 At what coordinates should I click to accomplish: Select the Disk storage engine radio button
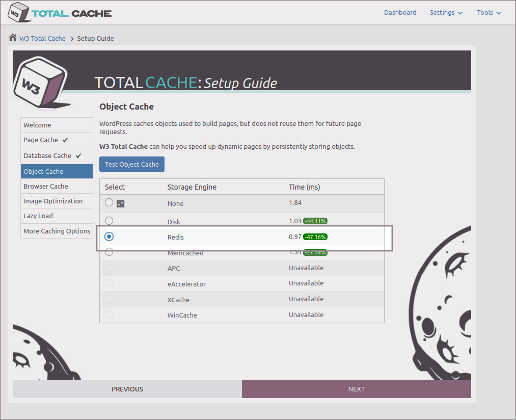109,221
